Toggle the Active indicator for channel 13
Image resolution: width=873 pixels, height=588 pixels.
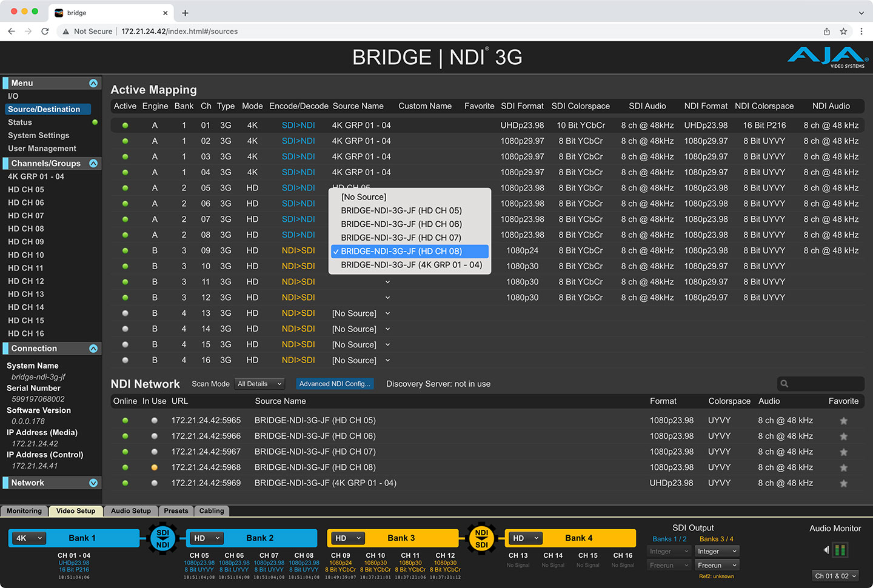[125, 313]
